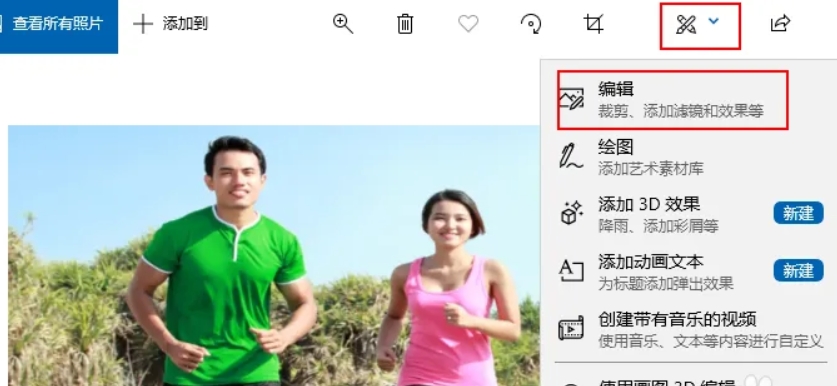Click the 降雨、添加彩屑等 description text
The height and width of the screenshot is (386, 837).
(658, 226)
